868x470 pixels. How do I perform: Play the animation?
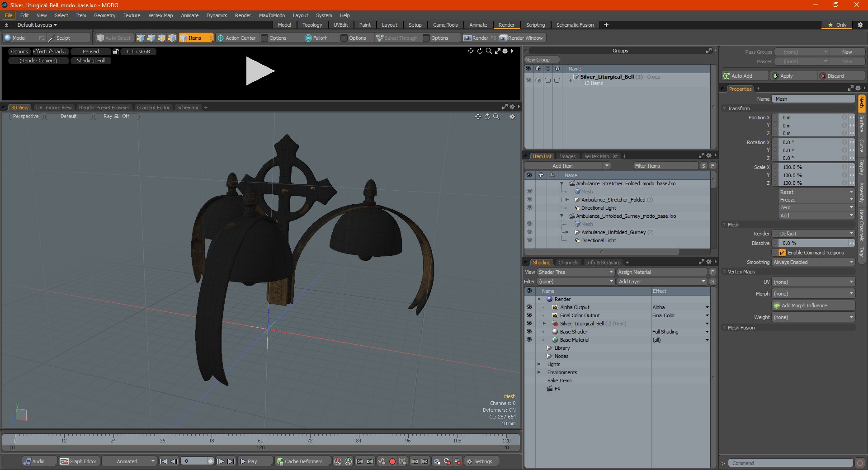[x=255, y=461]
